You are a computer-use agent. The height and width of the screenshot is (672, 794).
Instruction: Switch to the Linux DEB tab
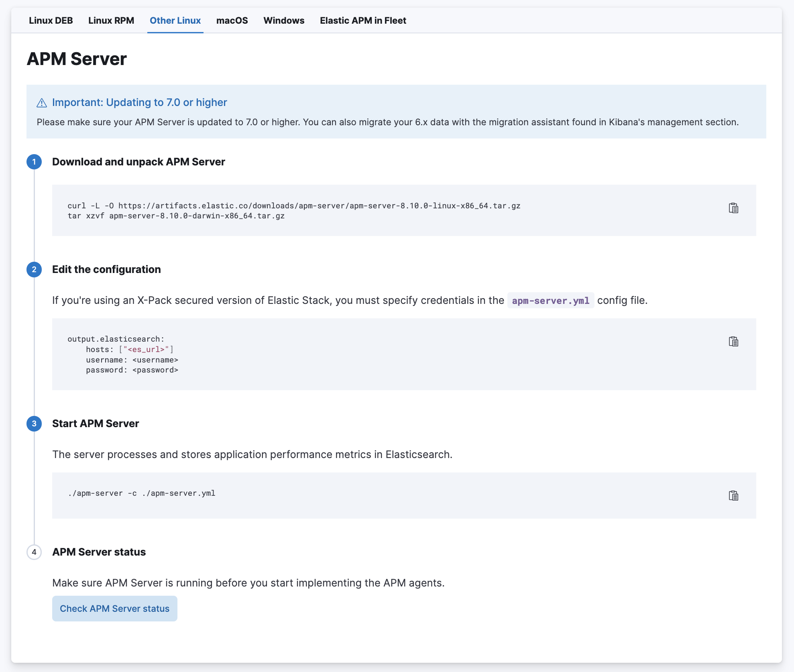tap(51, 20)
